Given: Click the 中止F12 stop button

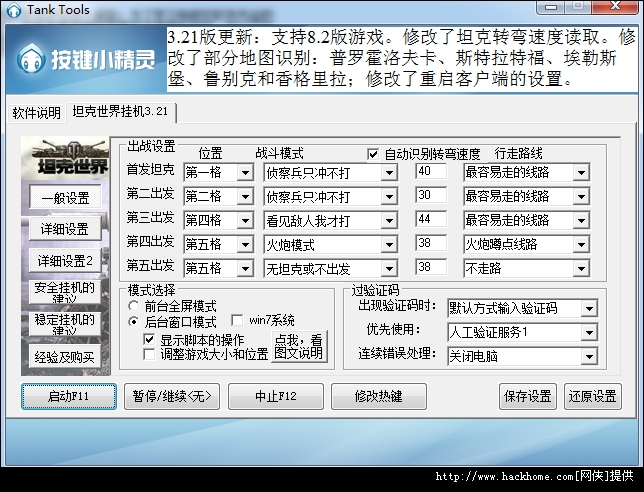Looking at the screenshot, I should (x=276, y=396).
